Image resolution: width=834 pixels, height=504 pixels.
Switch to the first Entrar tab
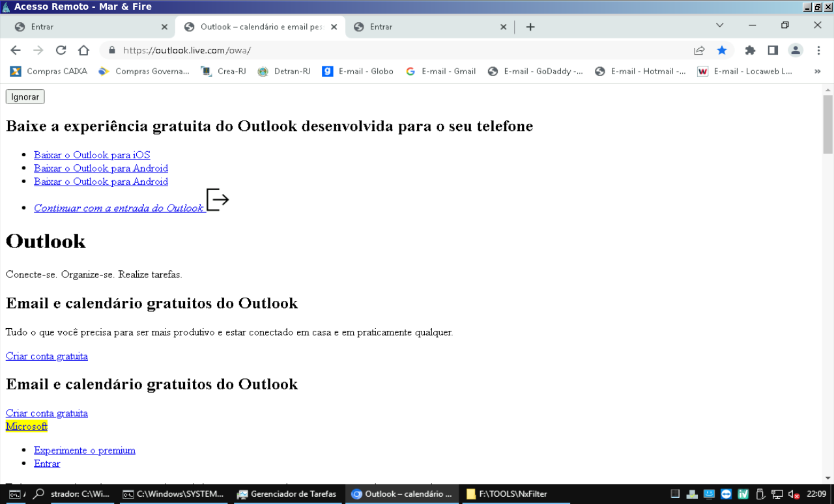[85, 27]
